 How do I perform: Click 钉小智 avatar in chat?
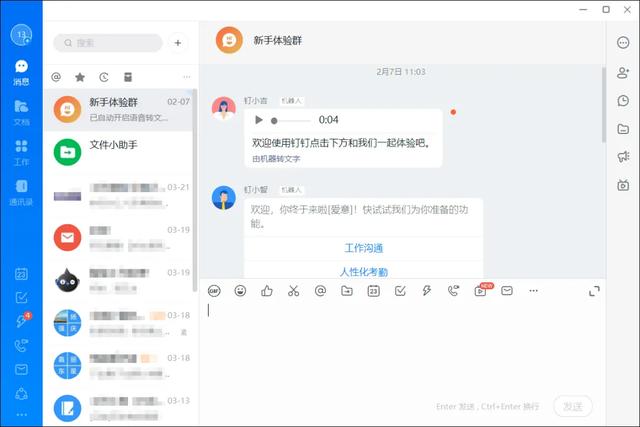click(x=224, y=198)
